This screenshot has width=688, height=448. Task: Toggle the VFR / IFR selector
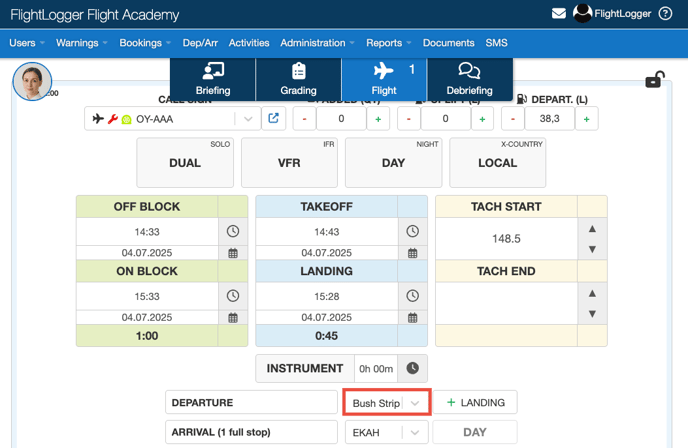coord(289,163)
